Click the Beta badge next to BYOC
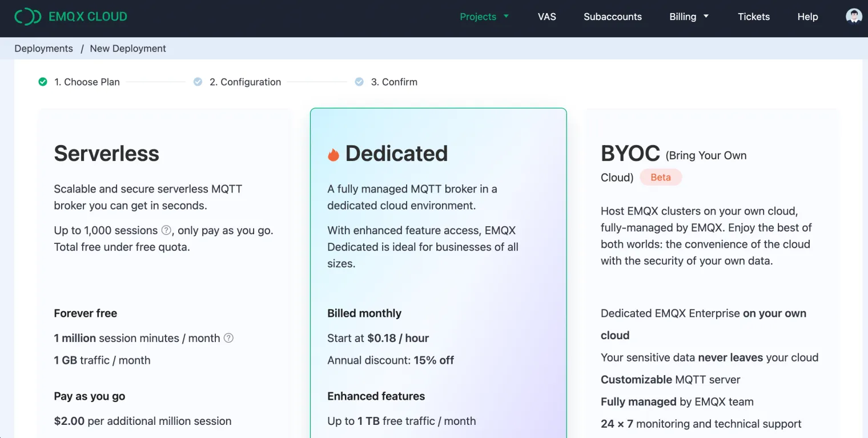 click(x=661, y=177)
